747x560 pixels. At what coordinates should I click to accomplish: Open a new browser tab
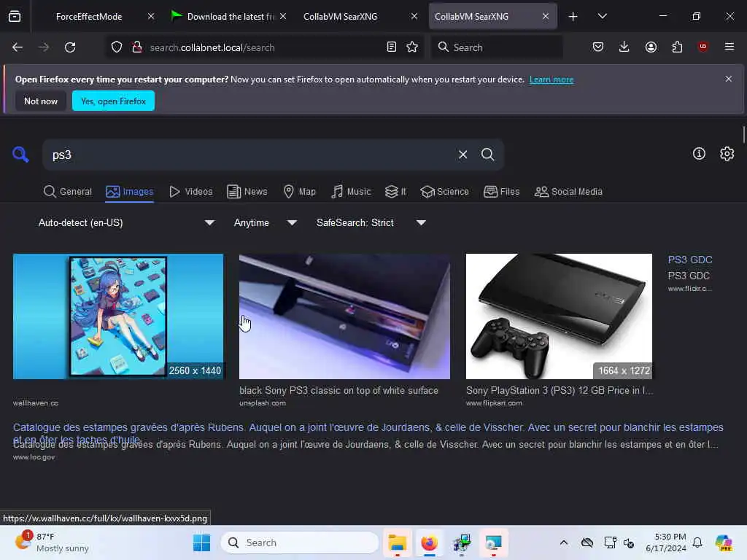pos(573,17)
